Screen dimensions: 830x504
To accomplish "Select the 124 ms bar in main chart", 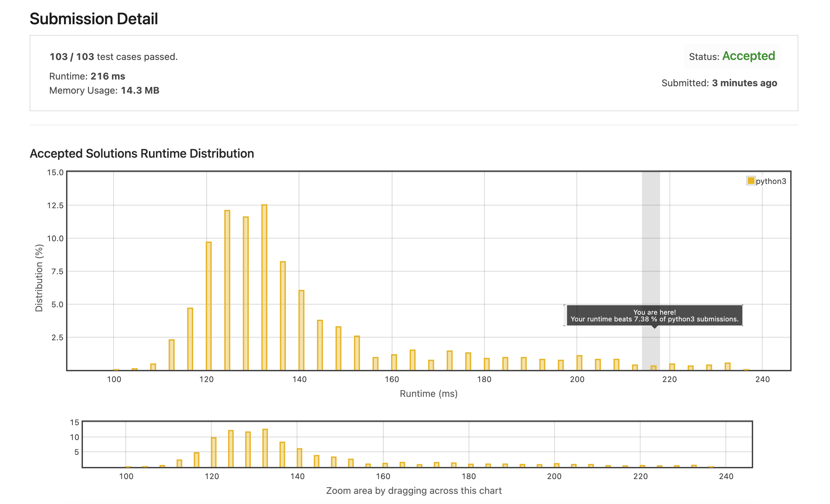I will tap(227, 290).
